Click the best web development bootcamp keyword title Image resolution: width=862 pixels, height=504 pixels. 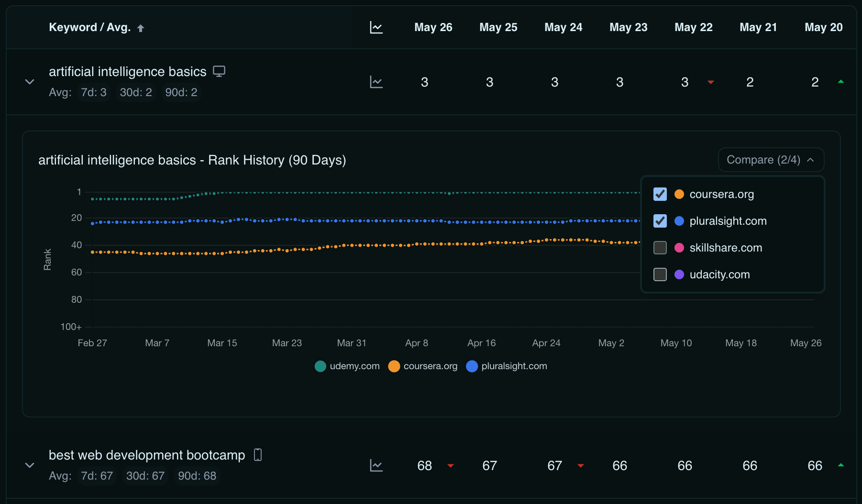147,455
